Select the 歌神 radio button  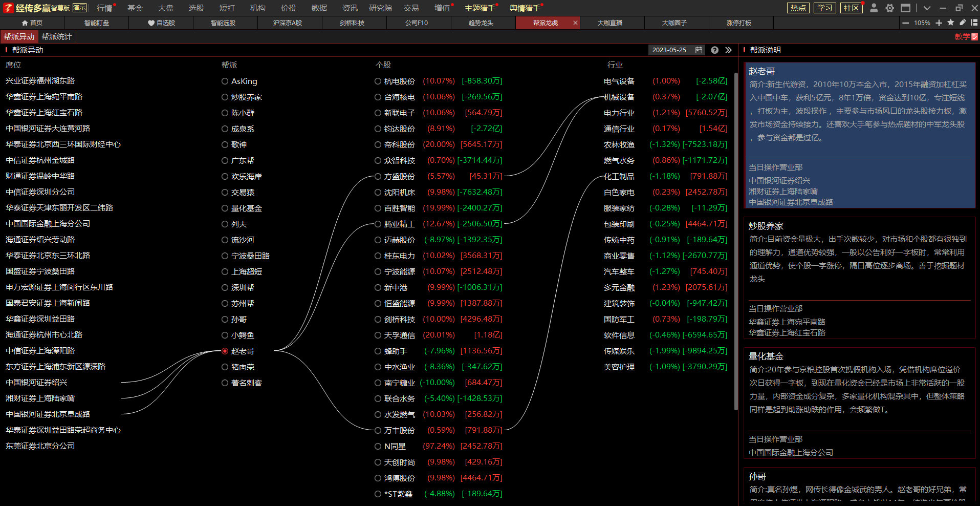(x=225, y=144)
